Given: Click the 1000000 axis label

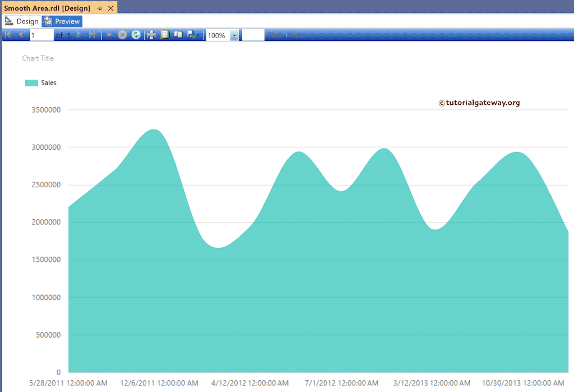Looking at the screenshot, I should (x=46, y=297).
